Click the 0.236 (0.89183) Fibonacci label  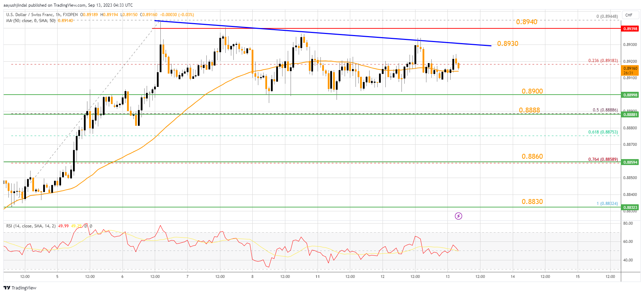point(603,61)
